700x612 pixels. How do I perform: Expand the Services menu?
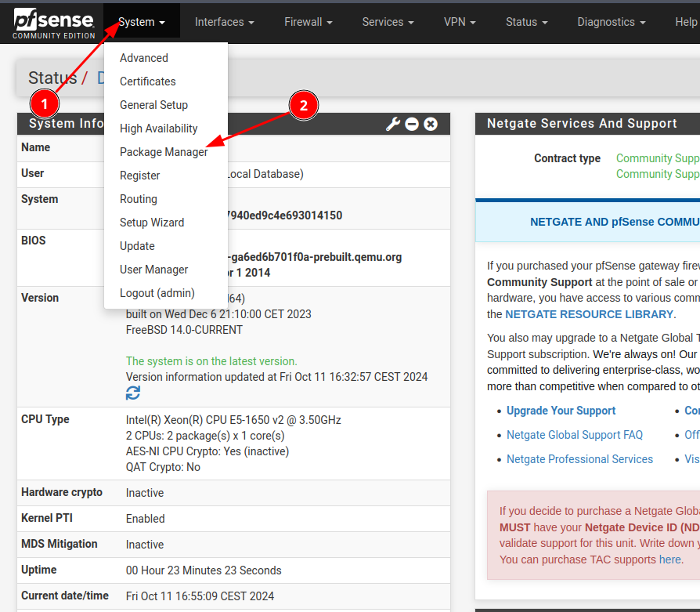click(x=388, y=22)
